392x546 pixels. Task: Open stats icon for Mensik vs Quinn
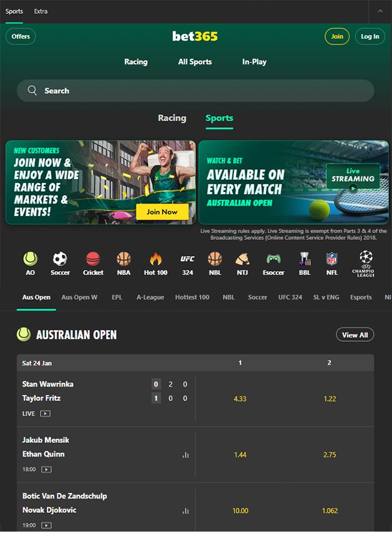[x=186, y=455]
